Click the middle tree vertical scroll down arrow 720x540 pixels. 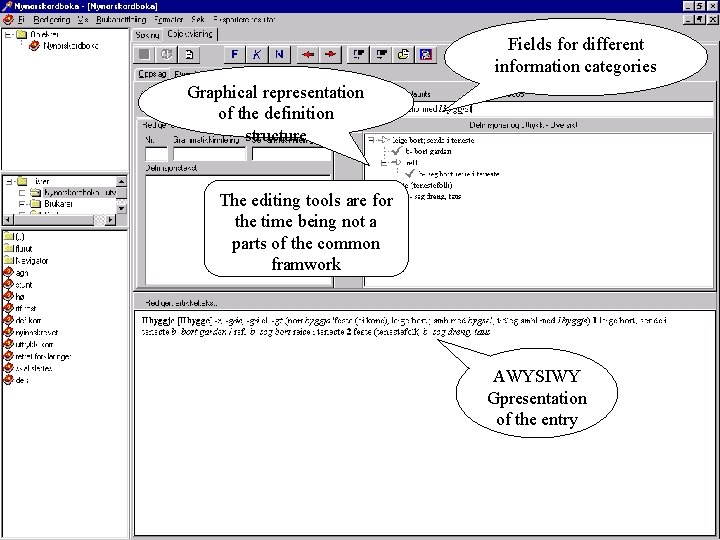coord(121,208)
